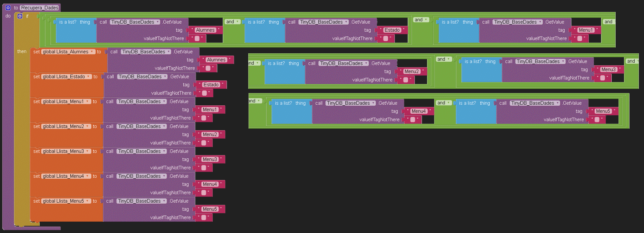Open the global Llista_Menu3 variable dropdown
The height and width of the screenshot is (233, 644).
tap(87, 151)
